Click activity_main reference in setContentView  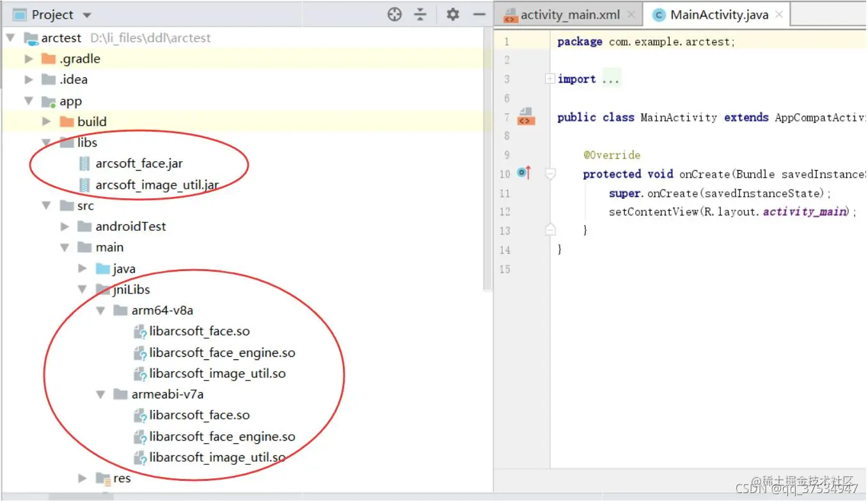[804, 212]
